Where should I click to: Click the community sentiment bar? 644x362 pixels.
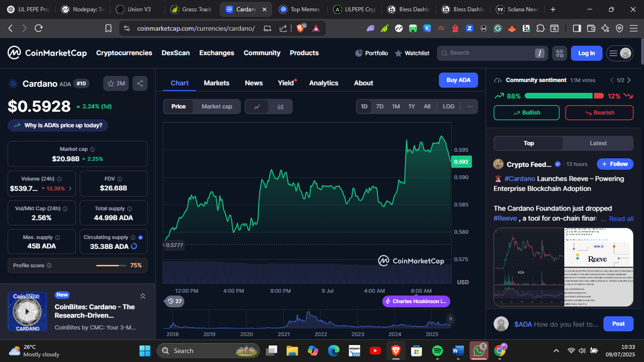(564, 96)
